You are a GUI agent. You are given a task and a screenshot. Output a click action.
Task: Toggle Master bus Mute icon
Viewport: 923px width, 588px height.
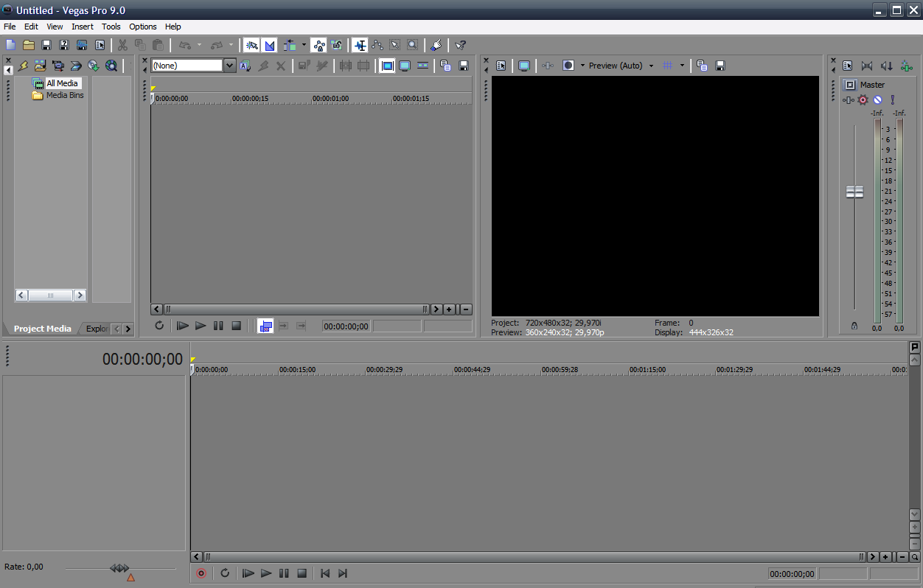coord(877,99)
